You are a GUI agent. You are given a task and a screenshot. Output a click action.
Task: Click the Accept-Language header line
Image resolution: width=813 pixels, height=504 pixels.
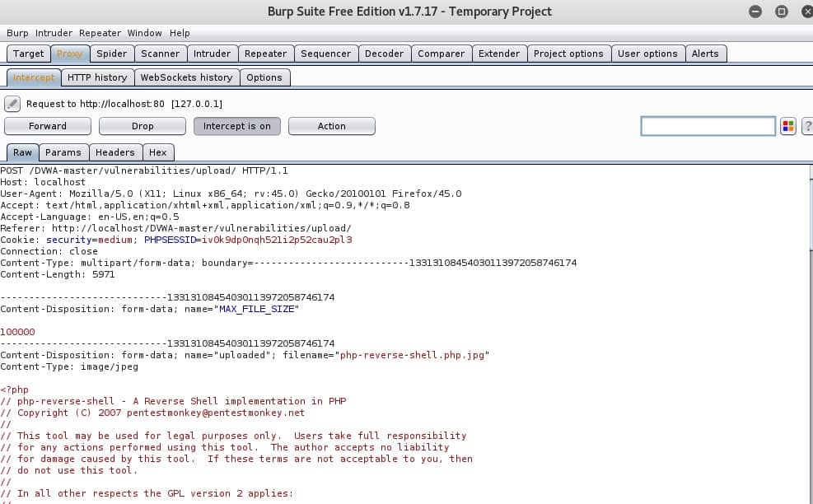(x=90, y=217)
